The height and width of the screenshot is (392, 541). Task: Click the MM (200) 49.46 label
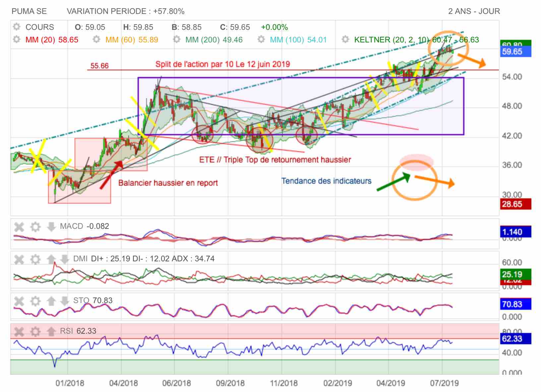(214, 40)
